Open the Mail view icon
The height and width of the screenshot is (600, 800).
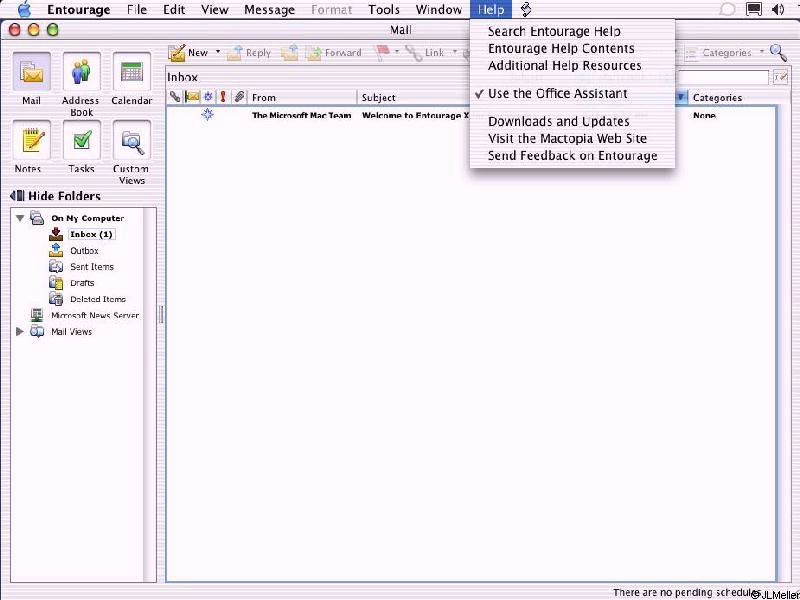pyautogui.click(x=32, y=72)
